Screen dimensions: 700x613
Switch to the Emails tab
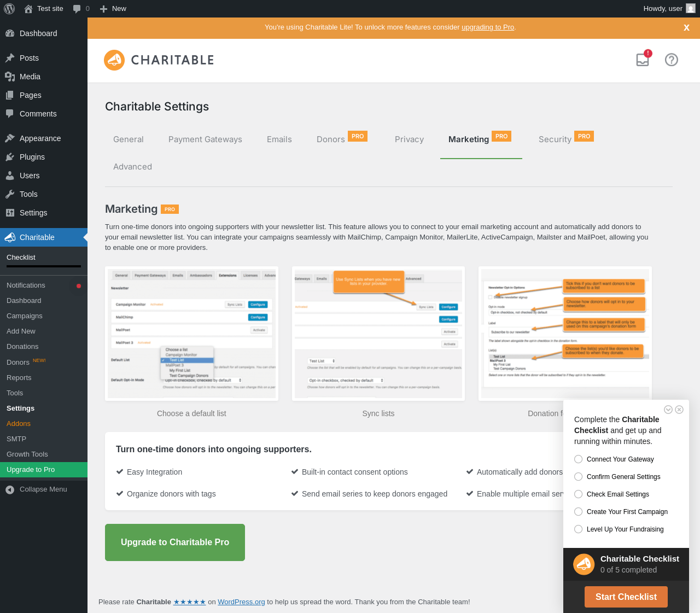tap(279, 139)
